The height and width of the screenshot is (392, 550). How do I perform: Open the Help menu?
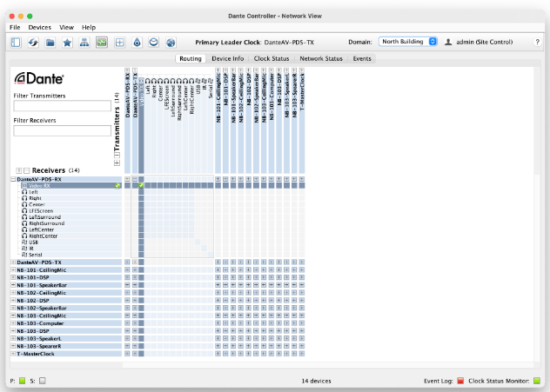(x=89, y=27)
